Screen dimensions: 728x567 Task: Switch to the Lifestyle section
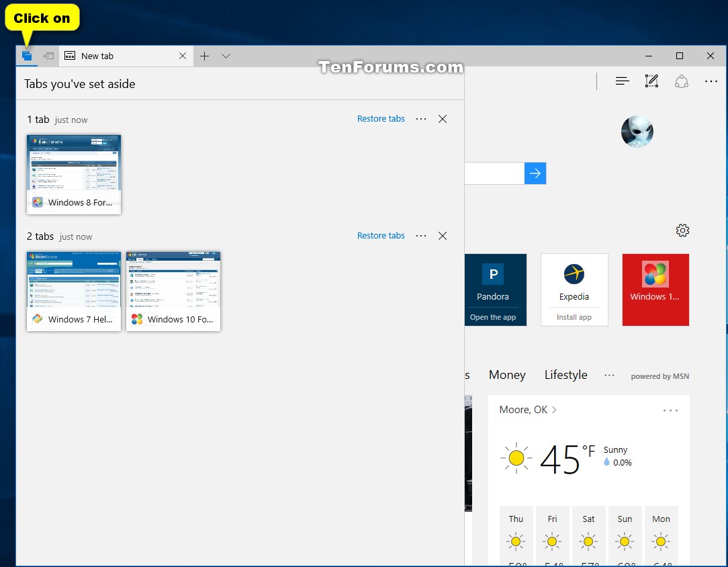pos(565,375)
